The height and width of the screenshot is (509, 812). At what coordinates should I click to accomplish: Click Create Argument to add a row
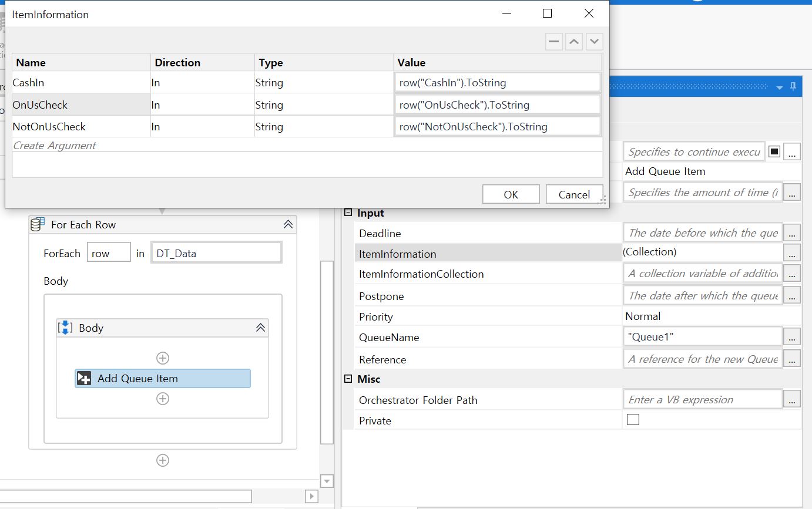pyautogui.click(x=55, y=145)
